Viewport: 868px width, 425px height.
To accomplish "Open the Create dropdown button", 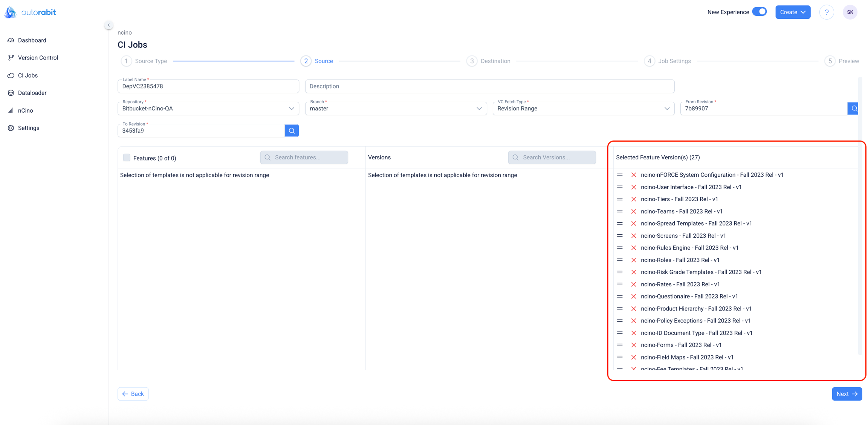I will tap(793, 12).
